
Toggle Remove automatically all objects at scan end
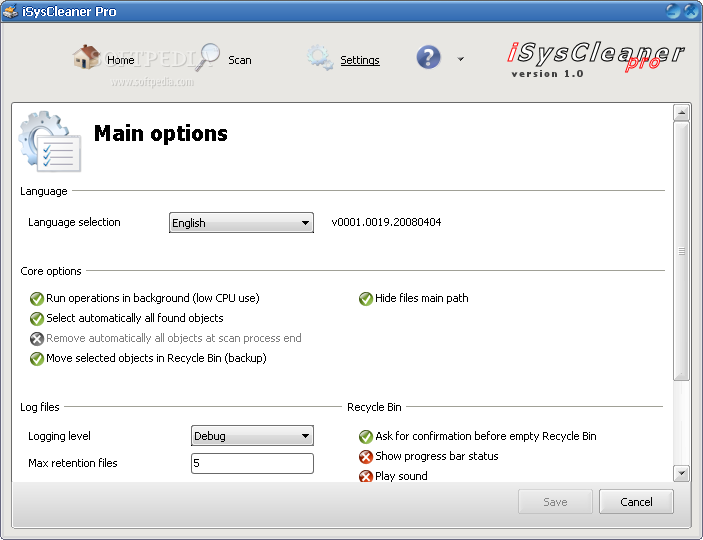tap(165, 338)
